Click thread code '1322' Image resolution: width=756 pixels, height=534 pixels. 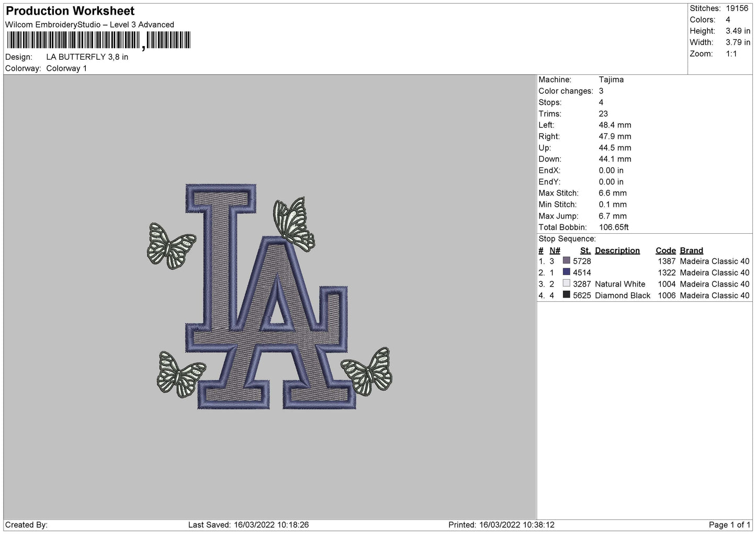(x=667, y=273)
